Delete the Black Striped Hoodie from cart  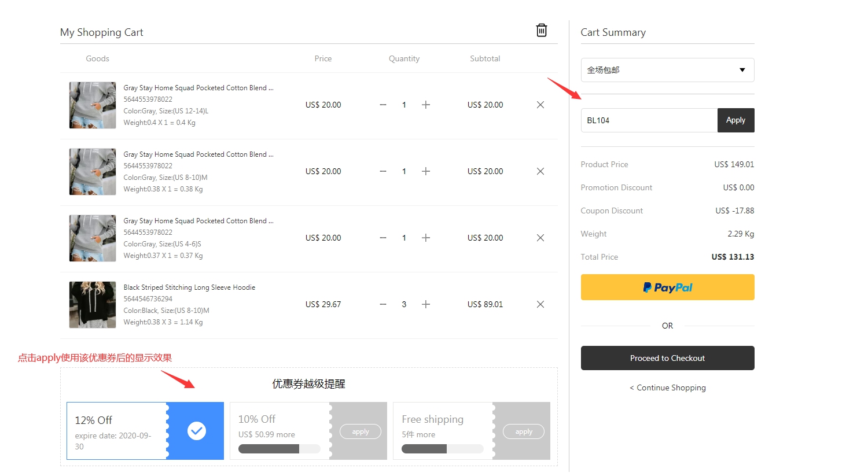point(540,304)
